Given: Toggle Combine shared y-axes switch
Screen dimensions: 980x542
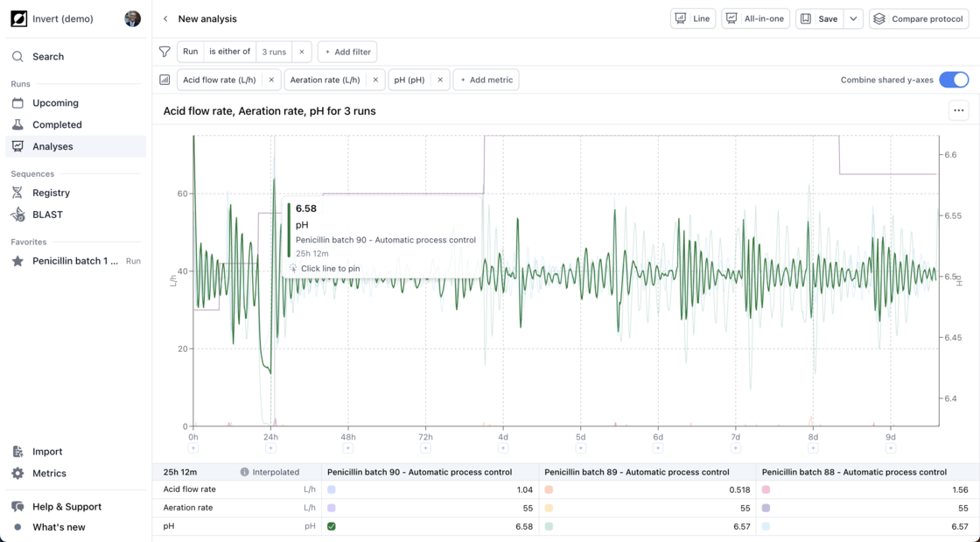Looking at the screenshot, I should point(953,80).
